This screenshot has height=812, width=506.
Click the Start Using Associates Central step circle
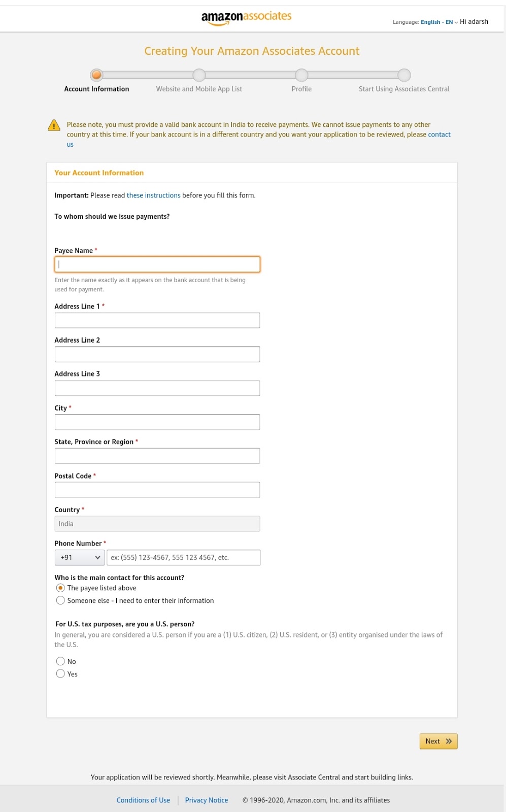coord(404,75)
